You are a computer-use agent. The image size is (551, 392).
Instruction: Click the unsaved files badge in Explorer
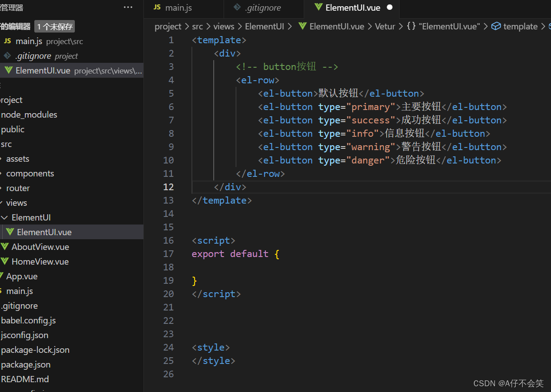(x=54, y=26)
